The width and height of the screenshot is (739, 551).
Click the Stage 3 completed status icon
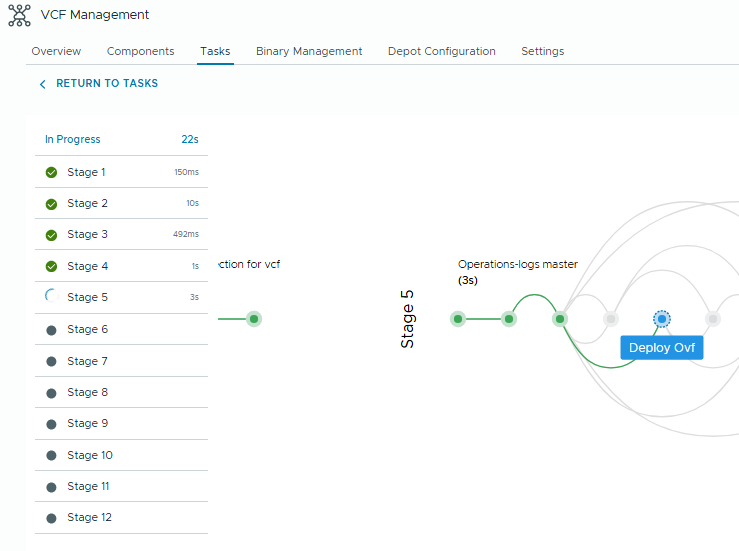(x=51, y=235)
